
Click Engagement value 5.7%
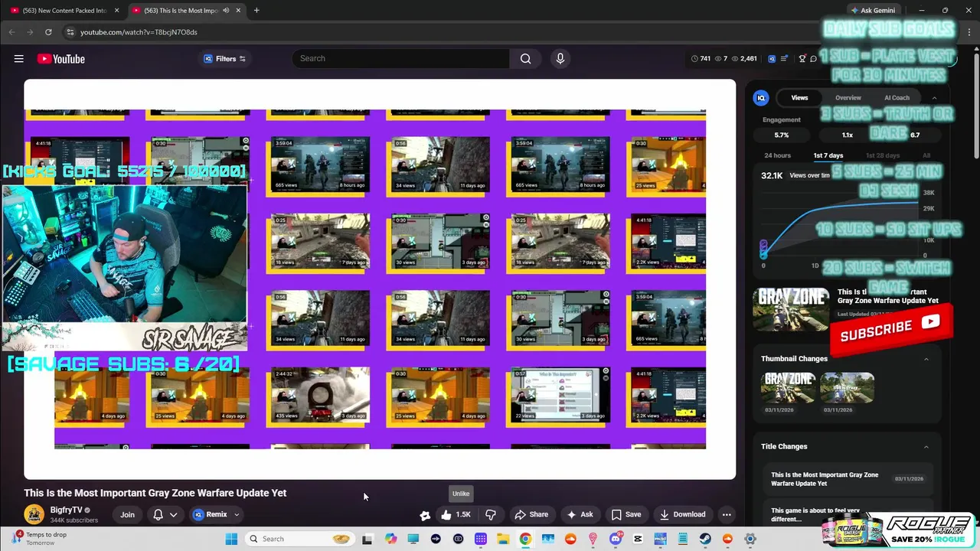click(x=781, y=135)
